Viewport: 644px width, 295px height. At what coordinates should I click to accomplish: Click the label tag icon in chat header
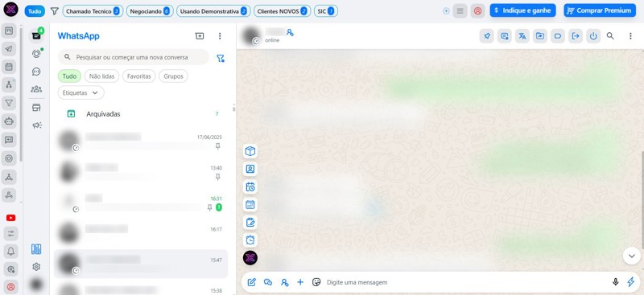[x=558, y=36]
